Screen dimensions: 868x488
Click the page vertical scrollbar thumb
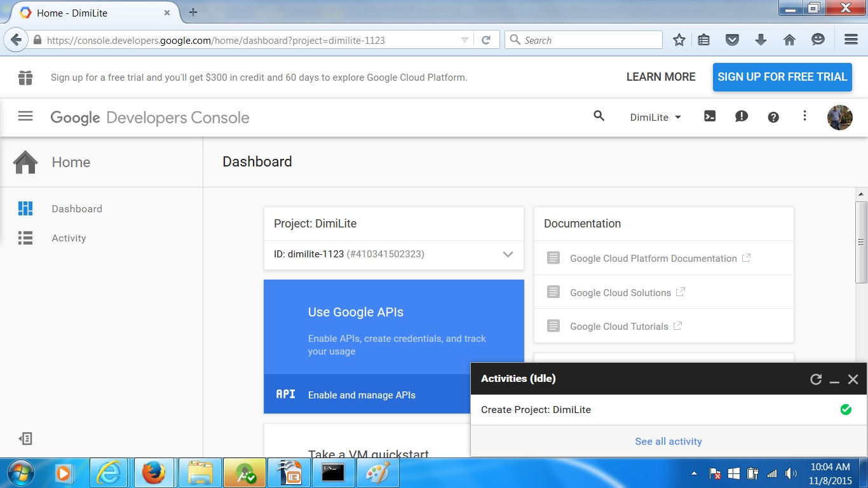(x=861, y=241)
